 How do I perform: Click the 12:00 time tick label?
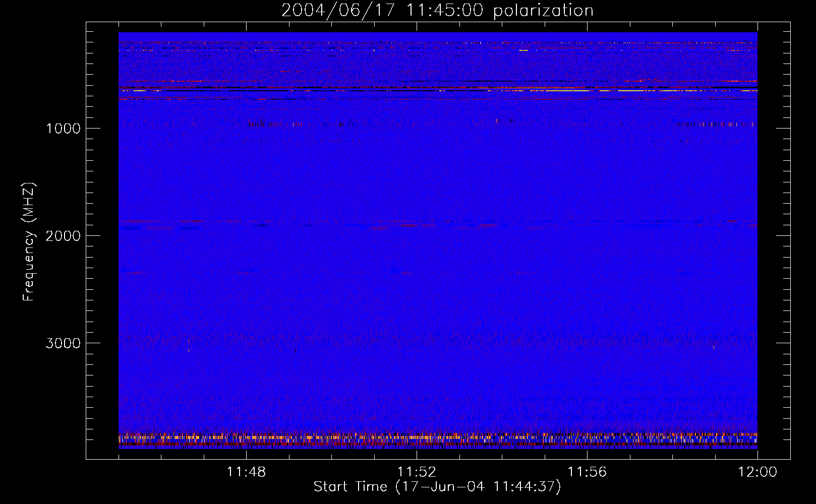[757, 472]
